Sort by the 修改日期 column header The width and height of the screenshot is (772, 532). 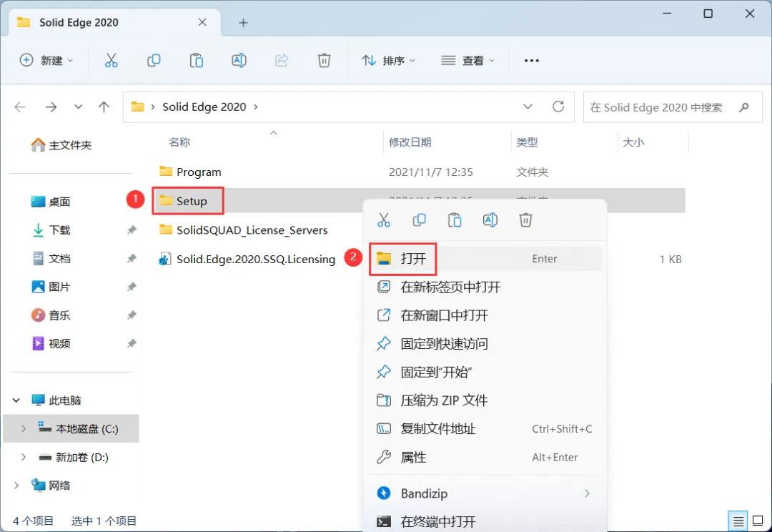[410, 142]
